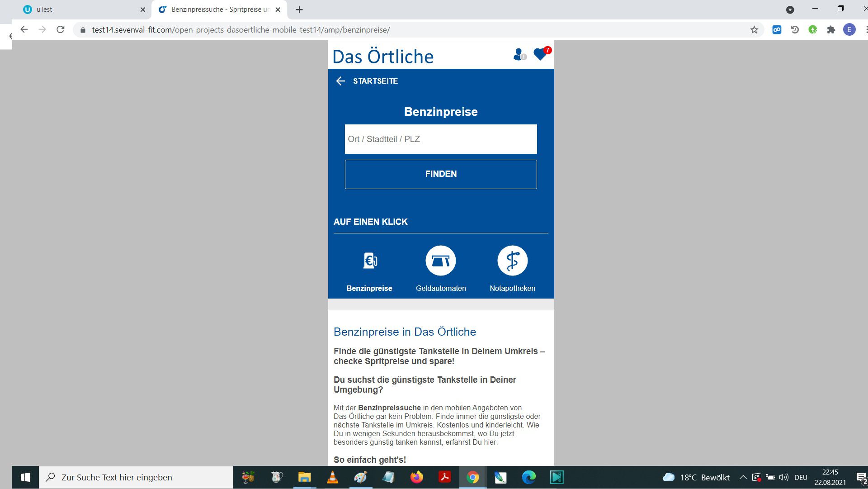Click the history-arrow extension icon
Image resolution: width=868 pixels, height=489 pixels.
pos(795,30)
